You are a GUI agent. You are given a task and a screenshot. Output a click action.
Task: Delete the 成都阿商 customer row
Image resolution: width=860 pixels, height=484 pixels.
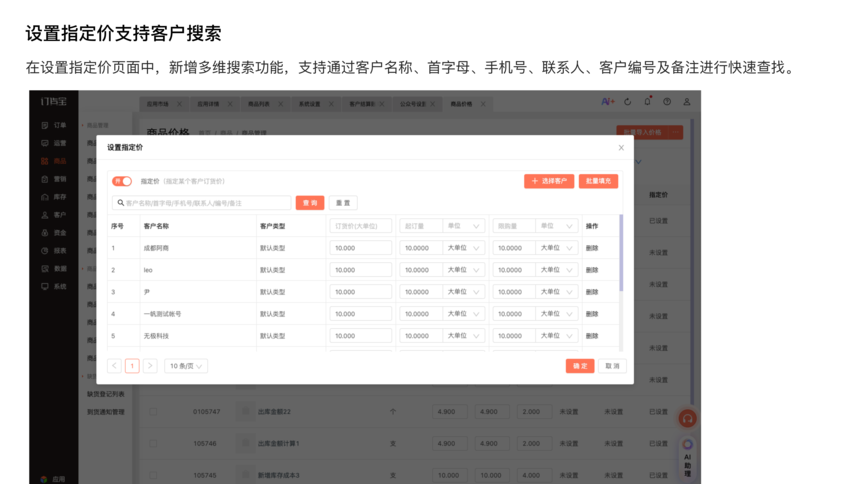tap(592, 248)
